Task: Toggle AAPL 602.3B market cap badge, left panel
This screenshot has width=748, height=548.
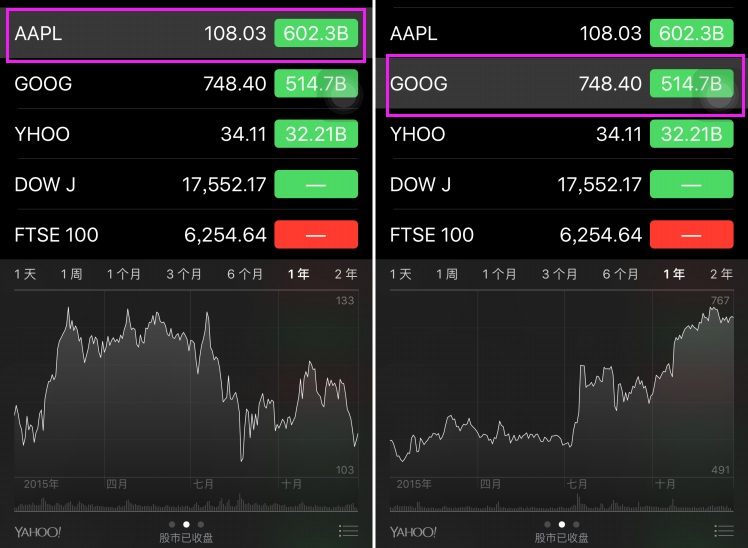Action: click(316, 33)
